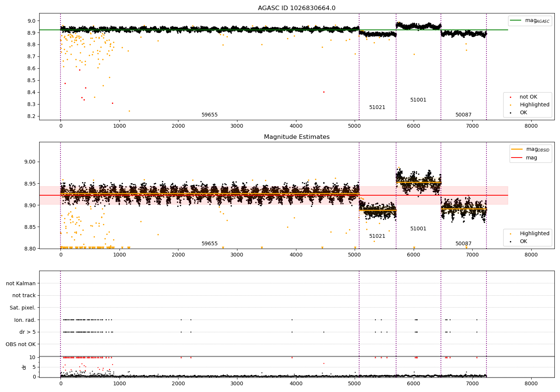Click y-axis tick 8.80 in Magnitude Estimates plot
560x392 pixels.
coord(31,249)
